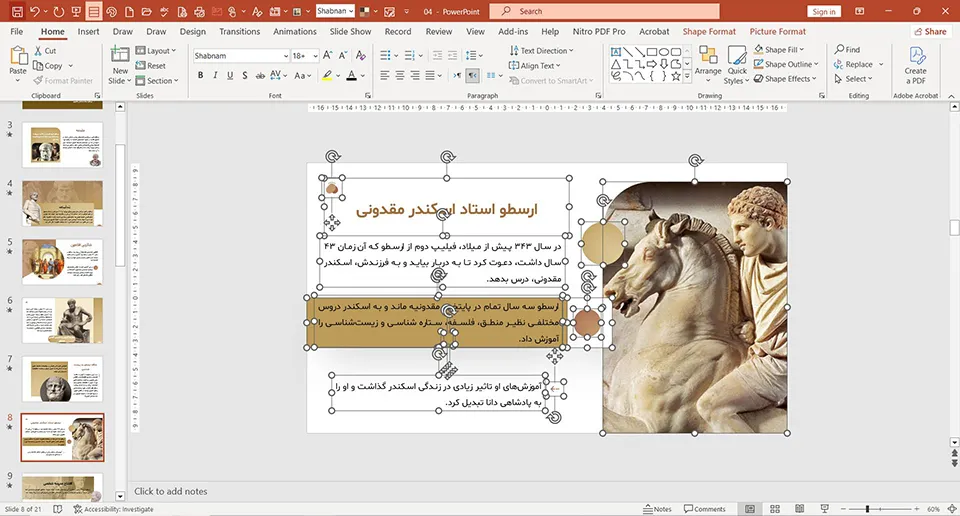Select the Text Box shape in gallery

[616, 52]
